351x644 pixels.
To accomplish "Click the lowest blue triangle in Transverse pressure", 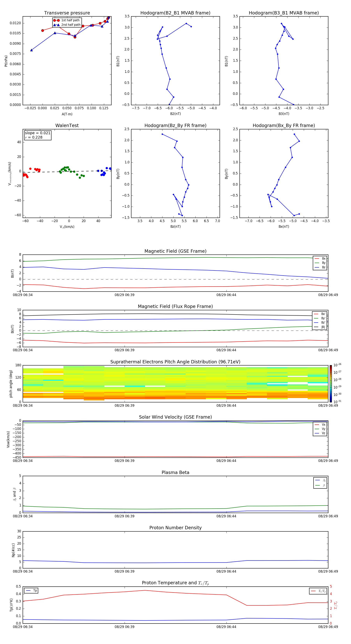I will click(31, 50).
